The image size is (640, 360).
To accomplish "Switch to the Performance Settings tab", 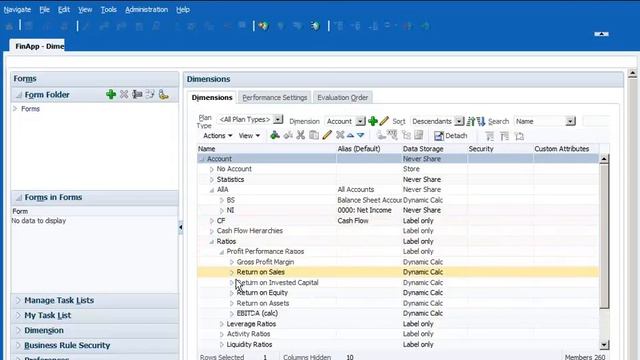I will pos(275,98).
